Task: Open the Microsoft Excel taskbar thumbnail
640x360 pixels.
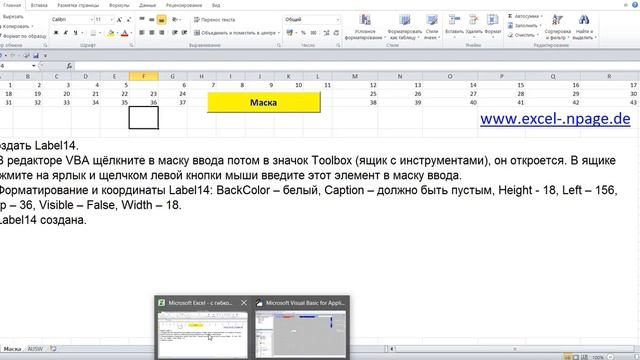Action: point(203,328)
